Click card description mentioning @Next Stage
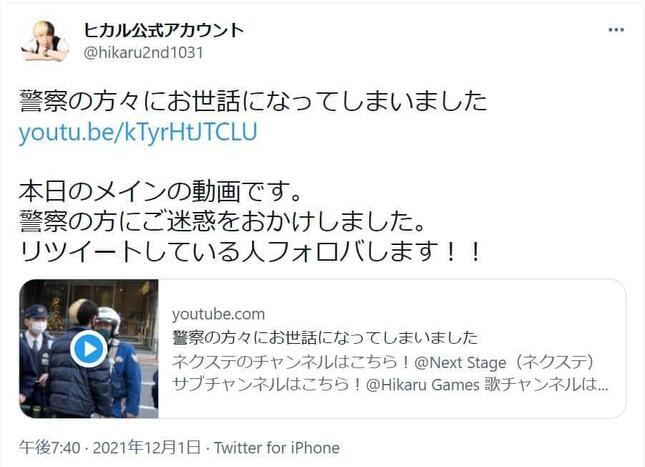 point(383,362)
